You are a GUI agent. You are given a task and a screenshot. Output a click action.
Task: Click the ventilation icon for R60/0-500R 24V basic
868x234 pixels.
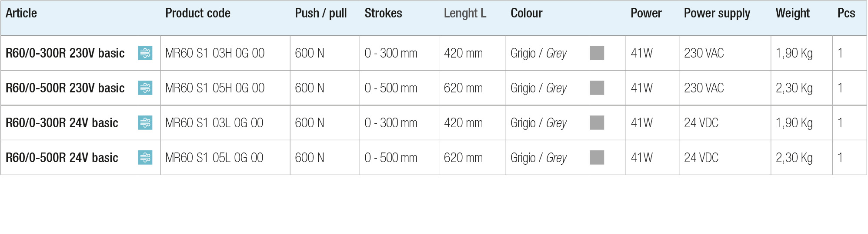tap(145, 158)
